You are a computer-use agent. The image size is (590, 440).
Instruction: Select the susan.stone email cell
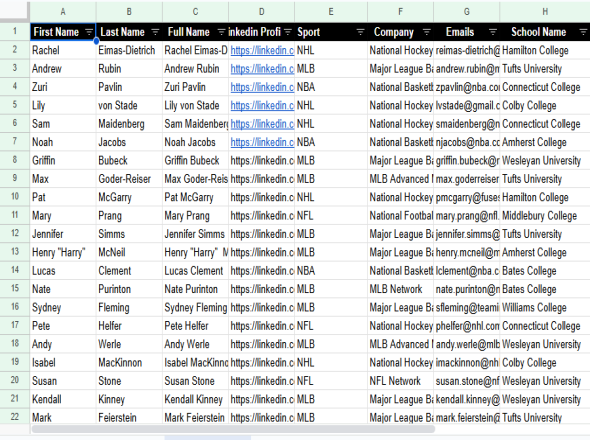click(x=467, y=381)
